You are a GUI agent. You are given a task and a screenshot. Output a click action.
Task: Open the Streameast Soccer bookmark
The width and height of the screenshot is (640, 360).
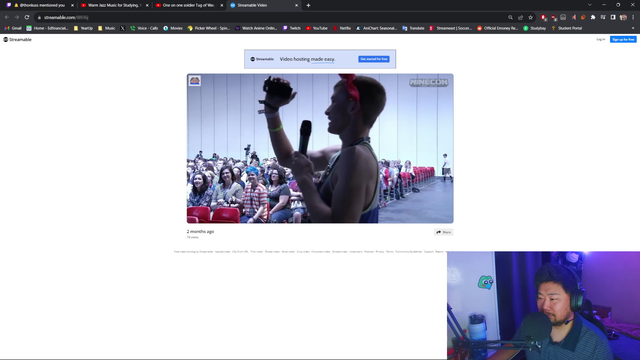[x=451, y=28]
